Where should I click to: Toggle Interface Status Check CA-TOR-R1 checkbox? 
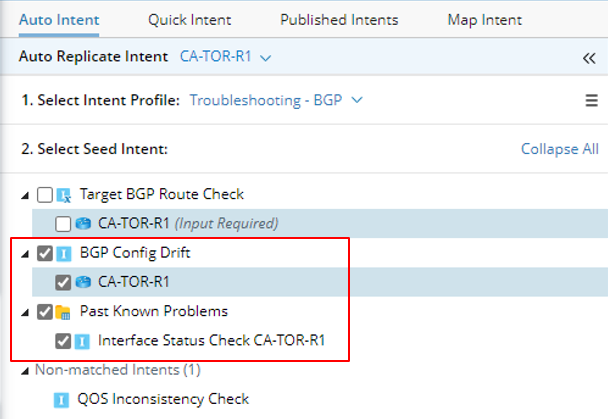coord(63,341)
